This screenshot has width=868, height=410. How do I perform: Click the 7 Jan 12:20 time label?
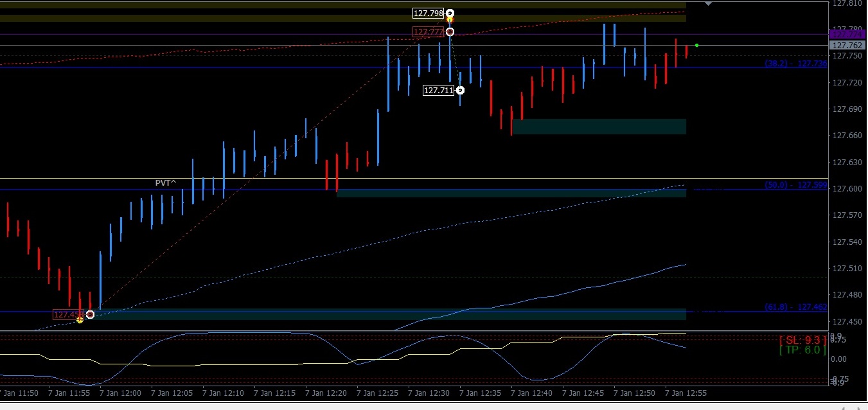pos(326,392)
